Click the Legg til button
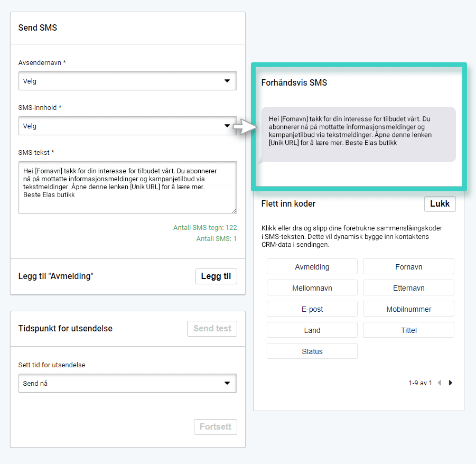Viewport: 476px width, 464px height. click(x=216, y=276)
